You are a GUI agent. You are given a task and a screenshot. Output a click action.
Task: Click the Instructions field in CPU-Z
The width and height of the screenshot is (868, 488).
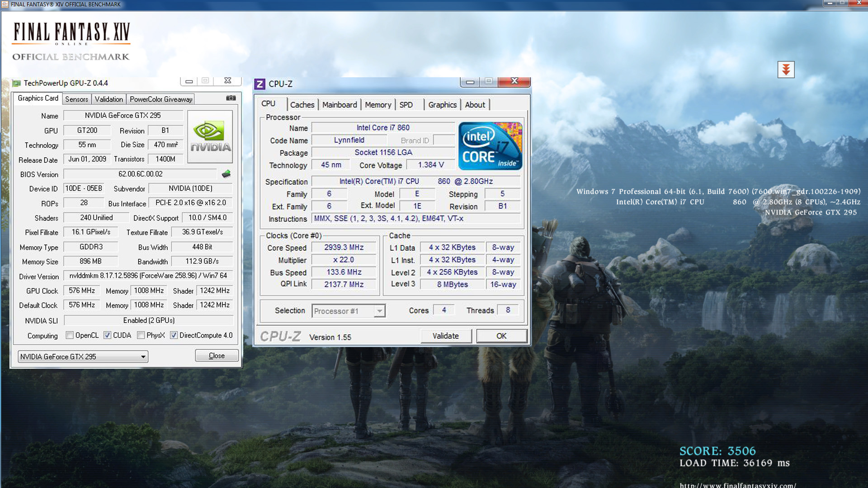tap(416, 219)
